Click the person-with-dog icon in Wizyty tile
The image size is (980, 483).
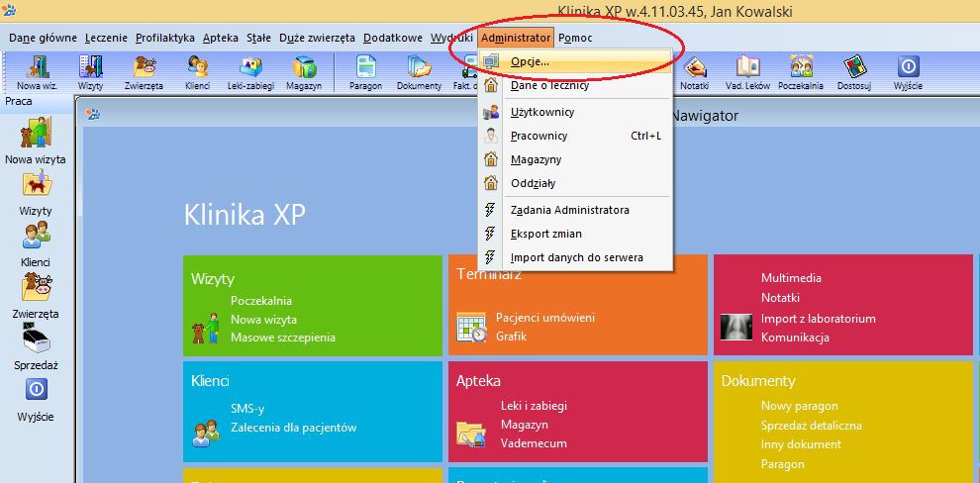206,328
